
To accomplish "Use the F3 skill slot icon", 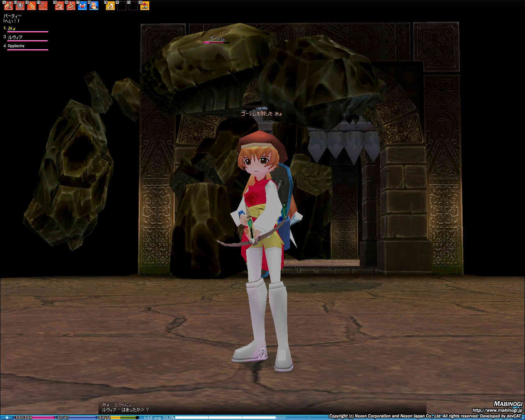I will 32,6.
